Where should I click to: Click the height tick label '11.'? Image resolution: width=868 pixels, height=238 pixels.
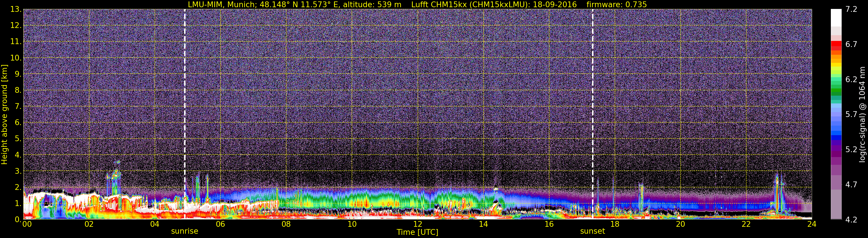point(16,42)
